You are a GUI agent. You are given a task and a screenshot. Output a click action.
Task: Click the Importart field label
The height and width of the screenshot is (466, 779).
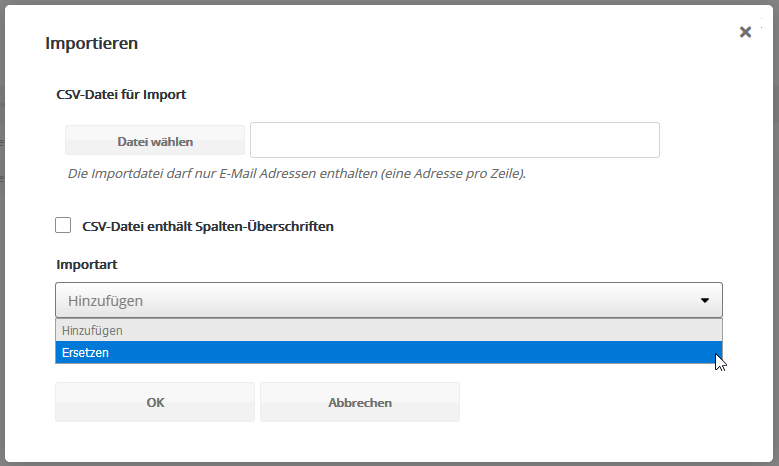click(87, 264)
